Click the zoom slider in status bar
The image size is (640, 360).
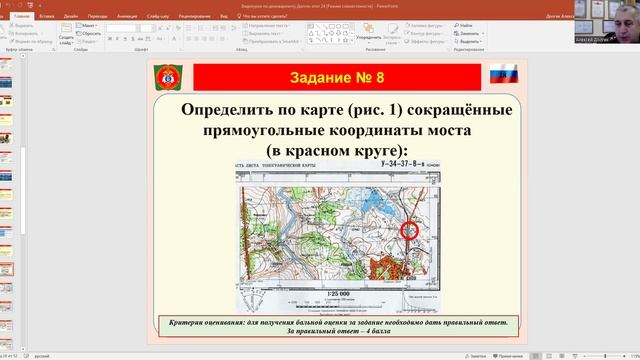(x=605, y=356)
